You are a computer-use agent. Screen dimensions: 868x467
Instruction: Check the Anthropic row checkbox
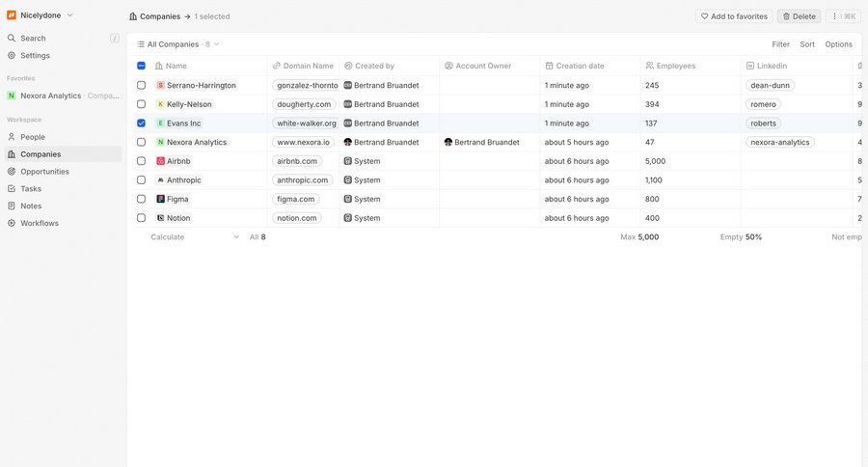click(141, 180)
